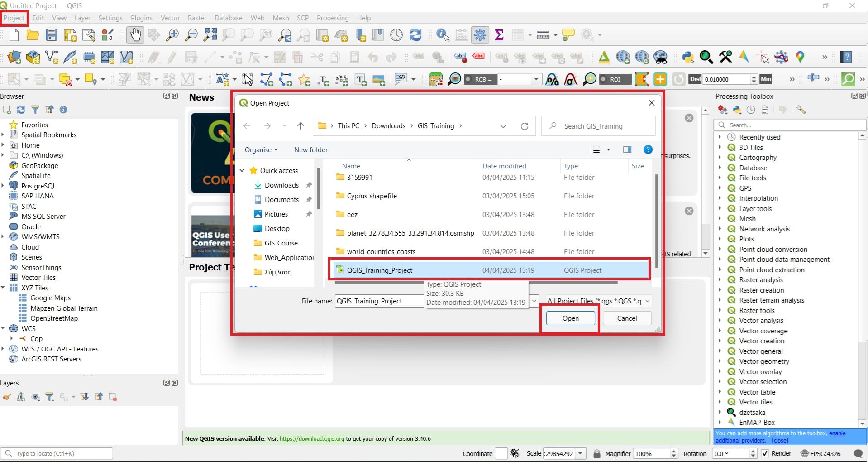Expand the Recently used toolbox group
Screen dimensions: 868x462
pyautogui.click(x=720, y=137)
